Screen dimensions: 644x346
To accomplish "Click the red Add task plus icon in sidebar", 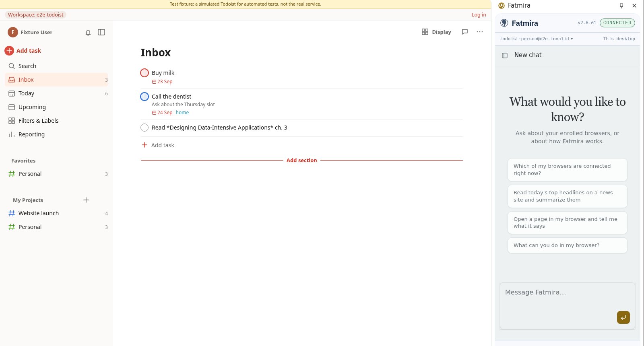I will click(9, 51).
